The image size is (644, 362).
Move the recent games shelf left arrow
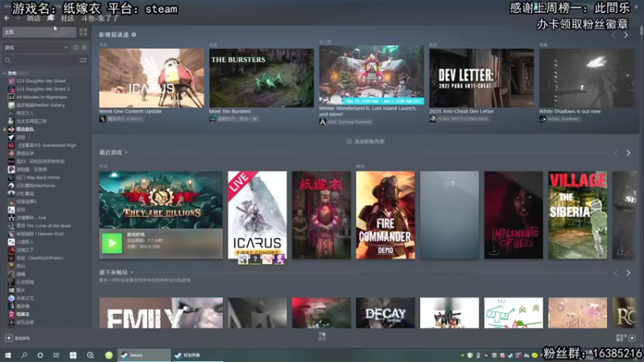pos(616,153)
